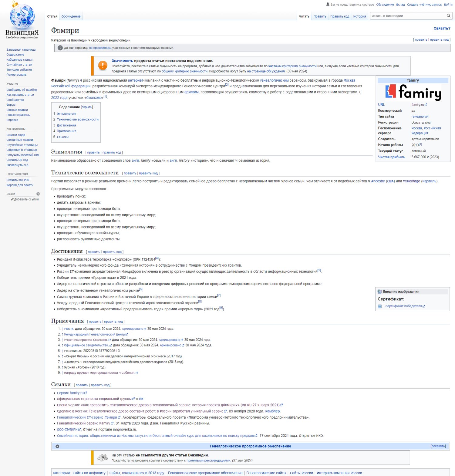This screenshot has height=476, width=455.
Task: Click принятыми рекомендациями link
Action: point(208,461)
